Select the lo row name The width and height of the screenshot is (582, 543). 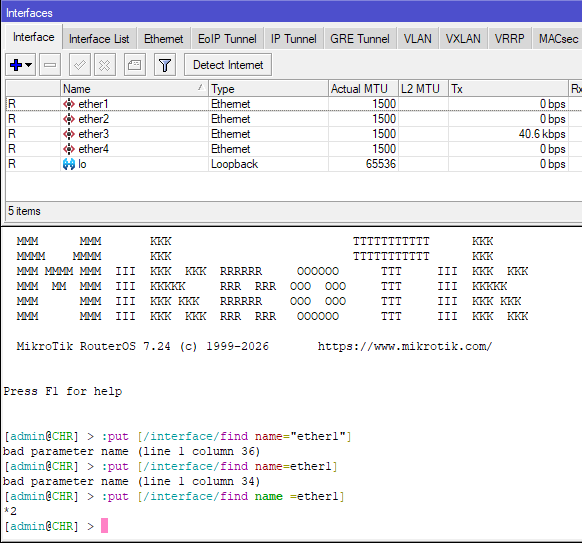click(82, 164)
